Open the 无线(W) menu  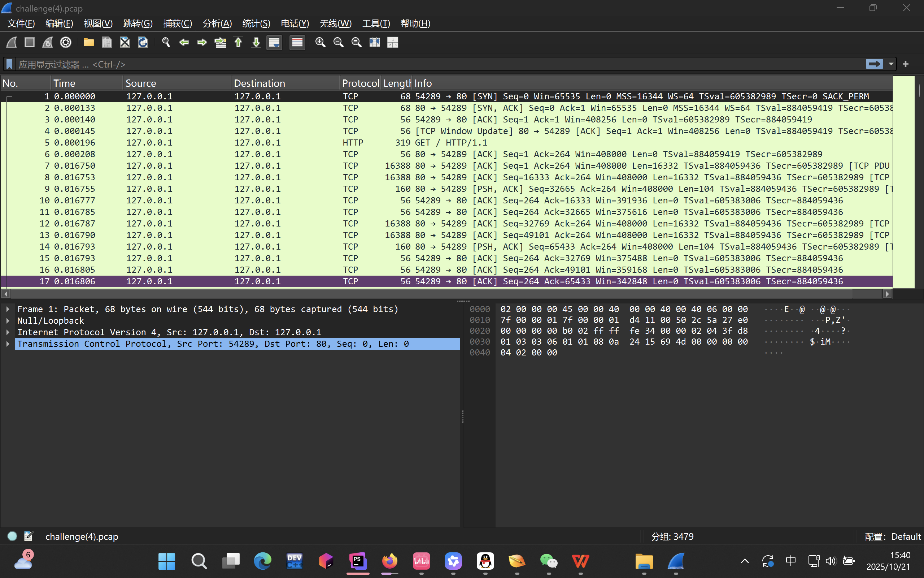[336, 24]
